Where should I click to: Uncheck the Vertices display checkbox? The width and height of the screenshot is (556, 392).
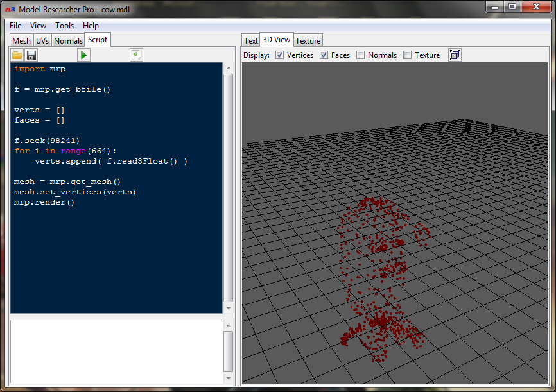[279, 55]
